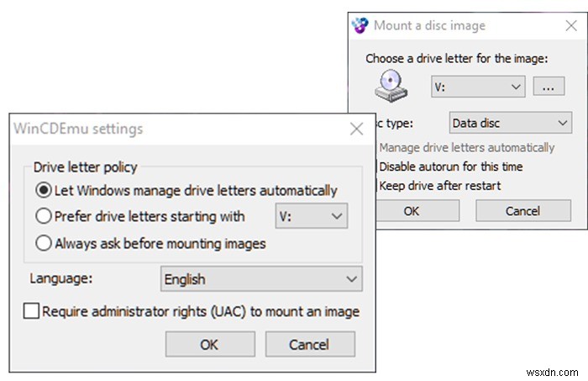
Task: Select Always ask before mounting images
Action: [x=43, y=244]
